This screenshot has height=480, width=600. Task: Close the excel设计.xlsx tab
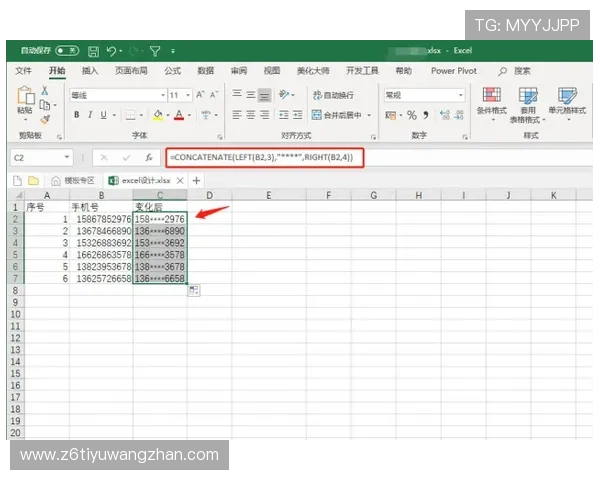[180, 181]
